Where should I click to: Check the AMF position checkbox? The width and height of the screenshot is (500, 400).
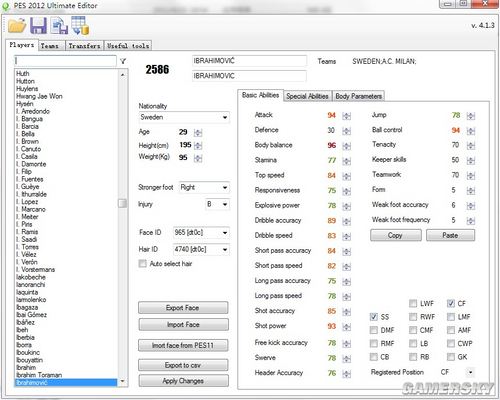pyautogui.click(x=451, y=330)
